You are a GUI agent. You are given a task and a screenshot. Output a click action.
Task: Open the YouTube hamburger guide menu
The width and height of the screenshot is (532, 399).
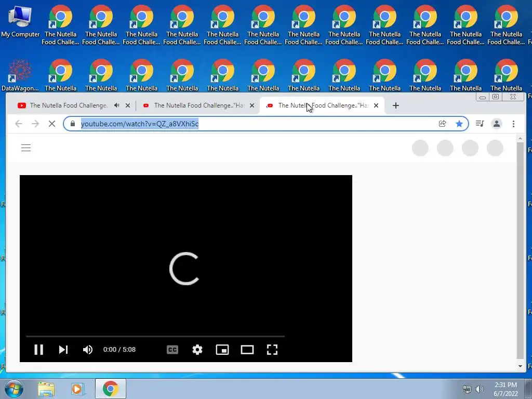[x=26, y=148]
